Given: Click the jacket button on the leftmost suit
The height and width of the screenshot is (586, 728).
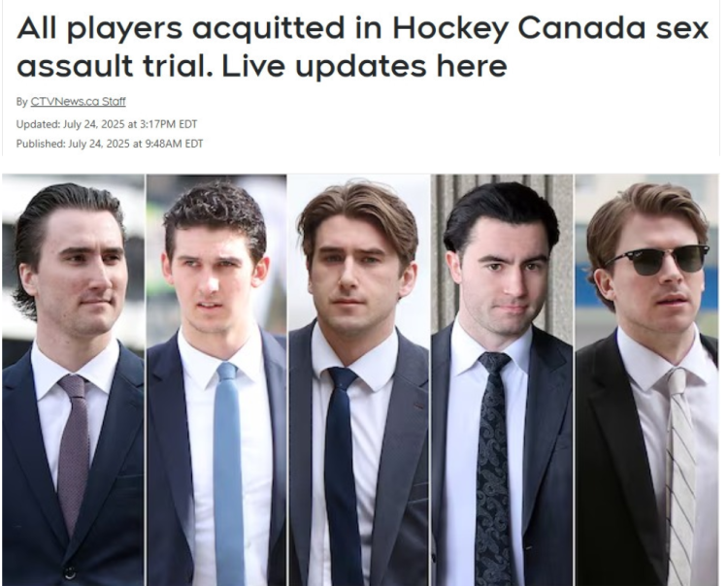Looking at the screenshot, I should [x=70, y=572].
